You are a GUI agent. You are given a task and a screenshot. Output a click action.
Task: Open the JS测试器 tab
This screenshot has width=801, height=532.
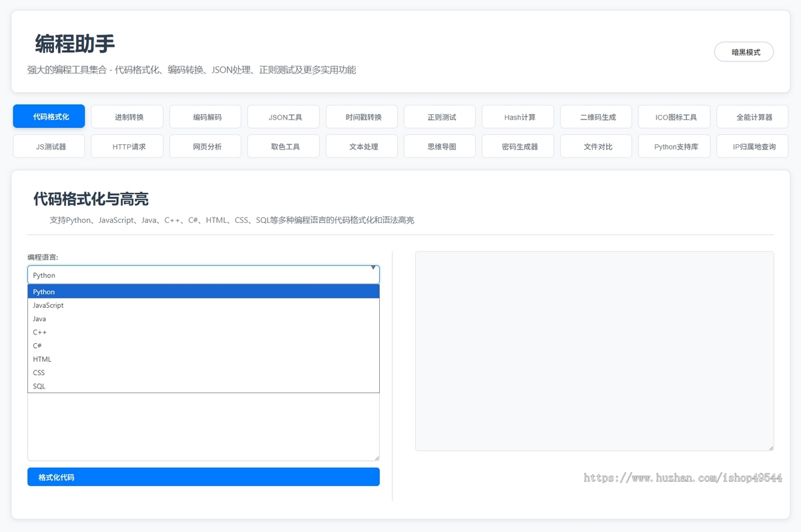(49, 146)
